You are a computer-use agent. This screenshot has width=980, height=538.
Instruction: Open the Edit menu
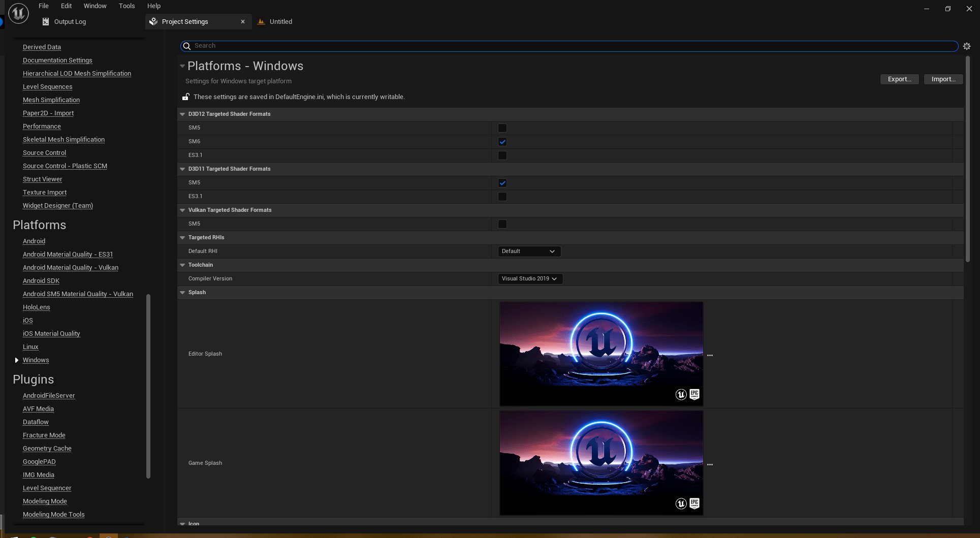66,6
